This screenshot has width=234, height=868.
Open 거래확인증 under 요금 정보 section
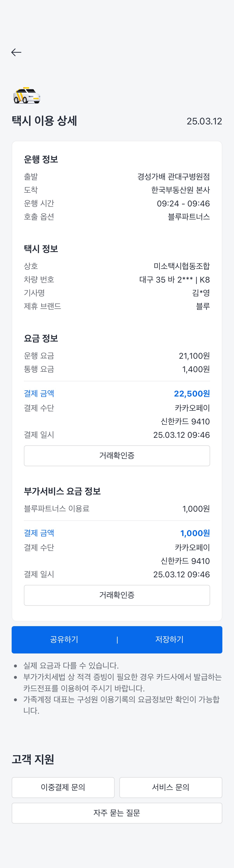[x=117, y=456]
